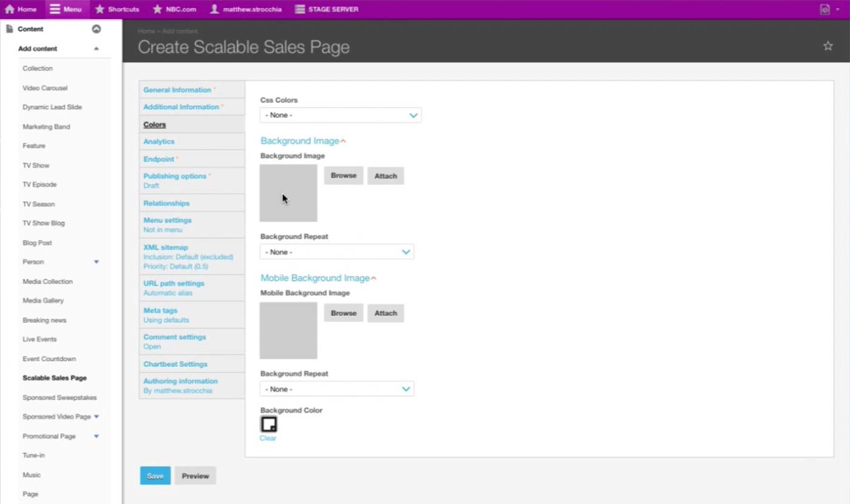The width and height of the screenshot is (850, 504).
Task: Click the Background Image thumbnail placeholder
Action: coord(288,193)
